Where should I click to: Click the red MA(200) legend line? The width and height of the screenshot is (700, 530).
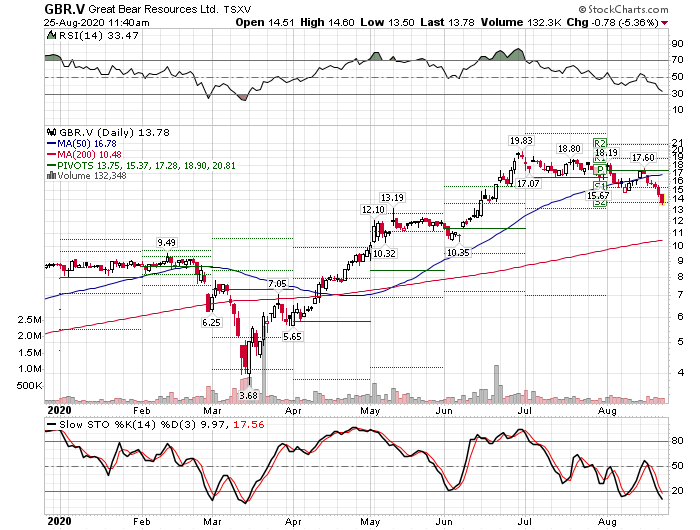[51, 154]
